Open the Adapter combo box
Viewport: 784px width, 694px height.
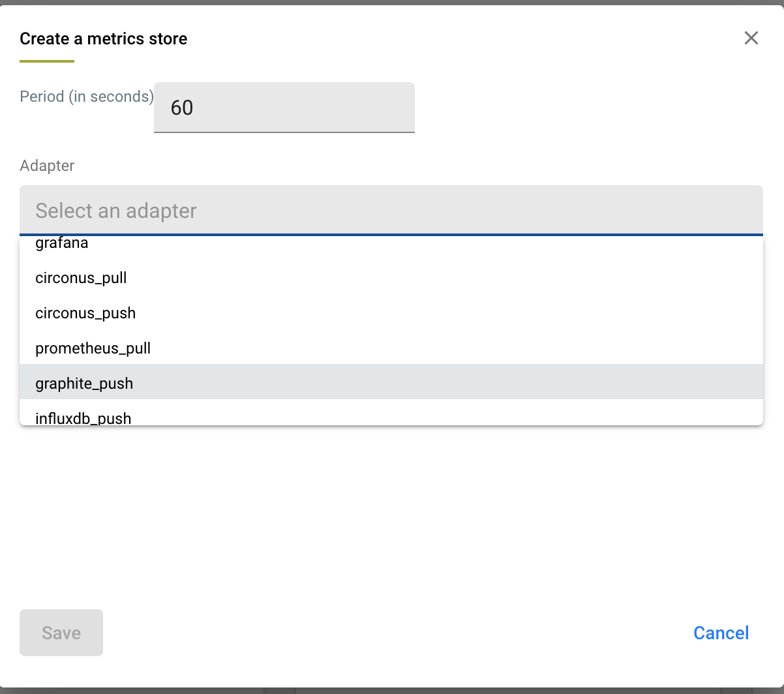[x=391, y=211]
